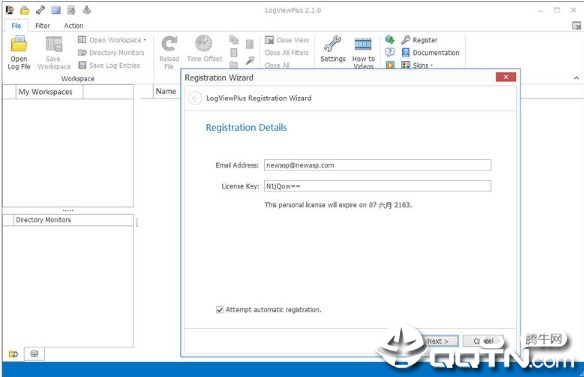Toggle Attempt automatic registration checkbox

click(220, 310)
